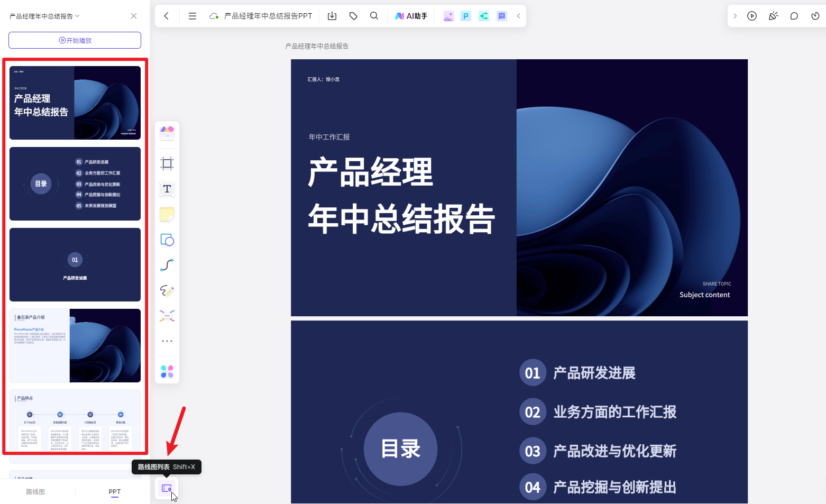Image resolution: width=826 pixels, height=504 pixels.
Task: Click the export download icon
Action: tap(332, 16)
